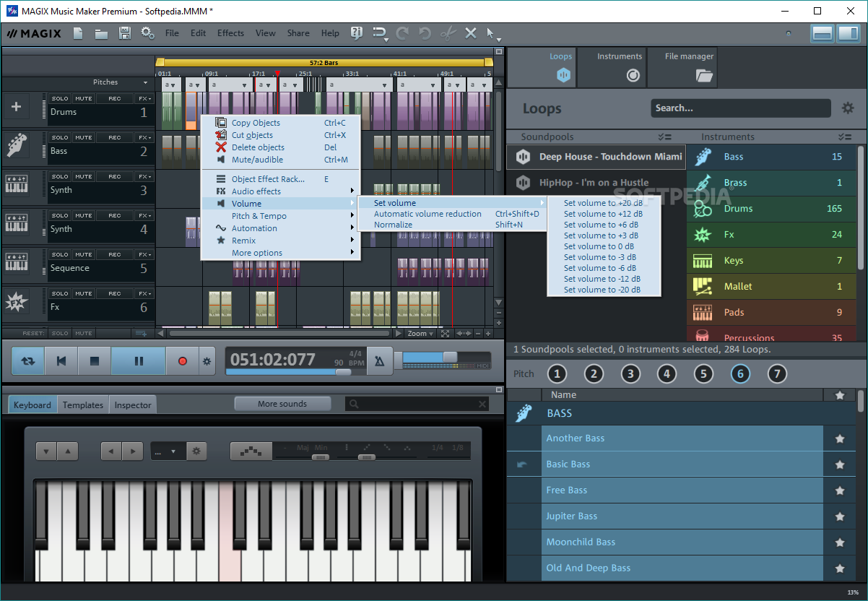Expand the Automation submenu
This screenshot has height=601, width=868.
point(279,228)
